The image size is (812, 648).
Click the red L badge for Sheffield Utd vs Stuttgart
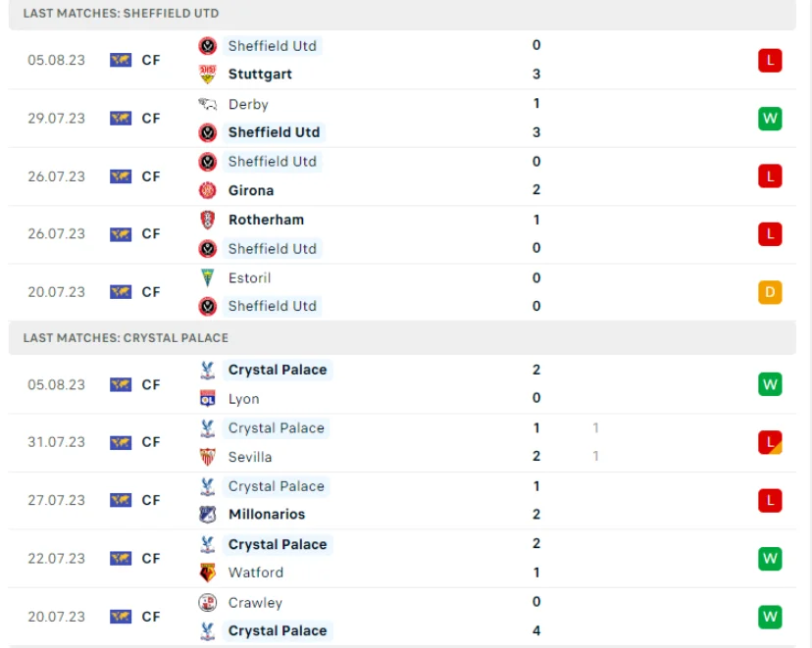click(770, 60)
